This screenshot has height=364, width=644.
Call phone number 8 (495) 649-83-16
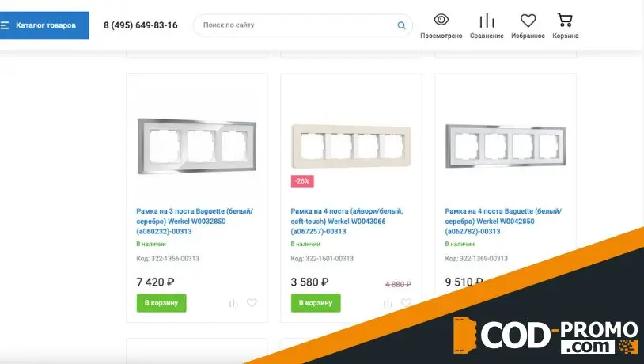point(141,25)
